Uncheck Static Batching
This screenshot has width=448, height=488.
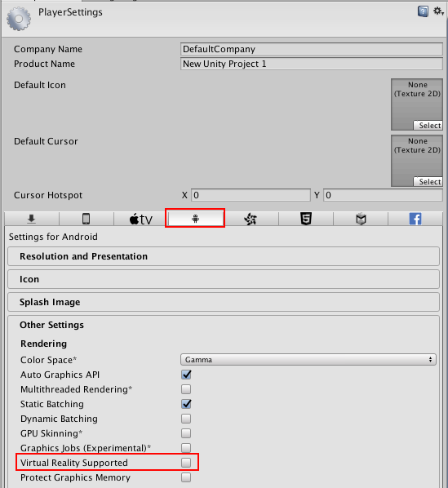[186, 404]
